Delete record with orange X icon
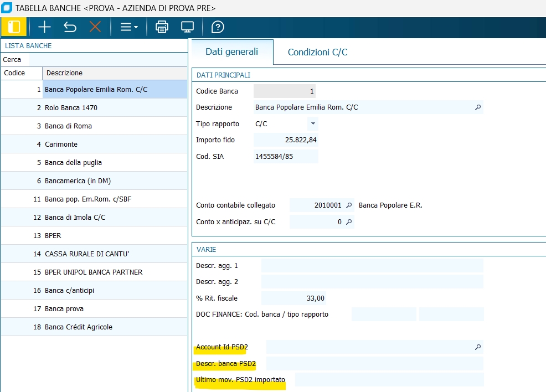The width and height of the screenshot is (546, 392). click(95, 27)
